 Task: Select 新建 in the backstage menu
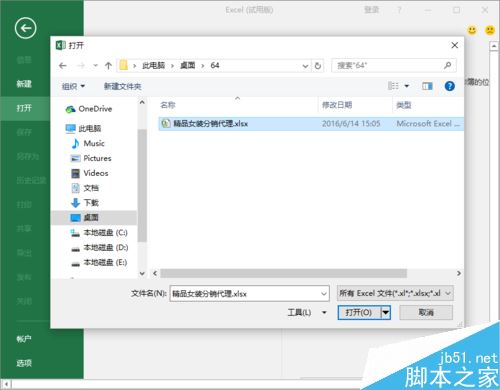tap(24, 84)
